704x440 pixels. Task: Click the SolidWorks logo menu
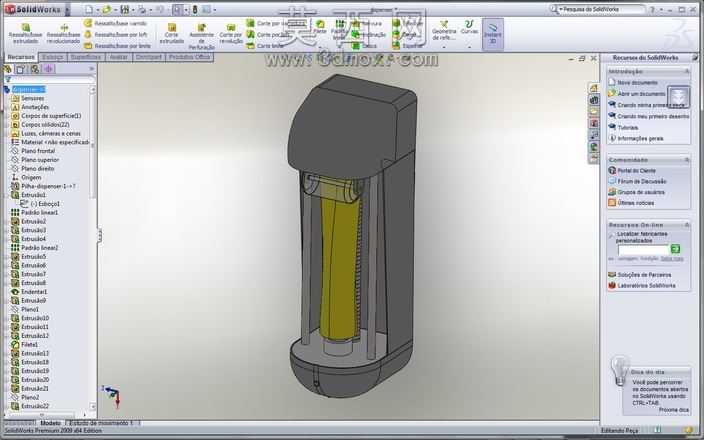[x=33, y=9]
